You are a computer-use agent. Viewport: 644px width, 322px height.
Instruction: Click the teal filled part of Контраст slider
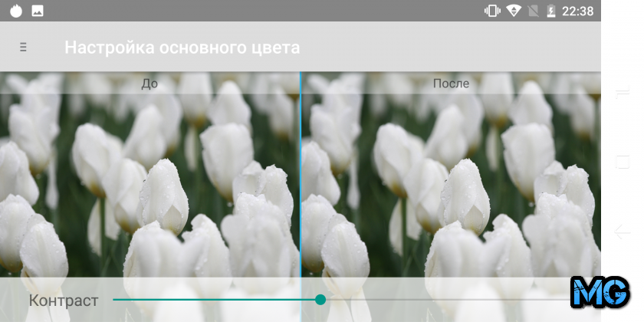click(215, 300)
